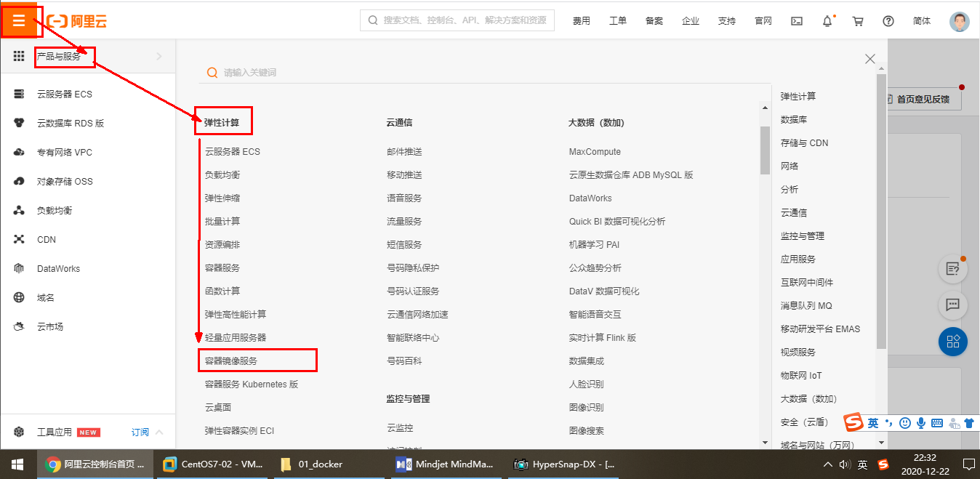980x479 pixels.
Task: Expand the 产品与服务 menu arrow
Action: coord(159,56)
